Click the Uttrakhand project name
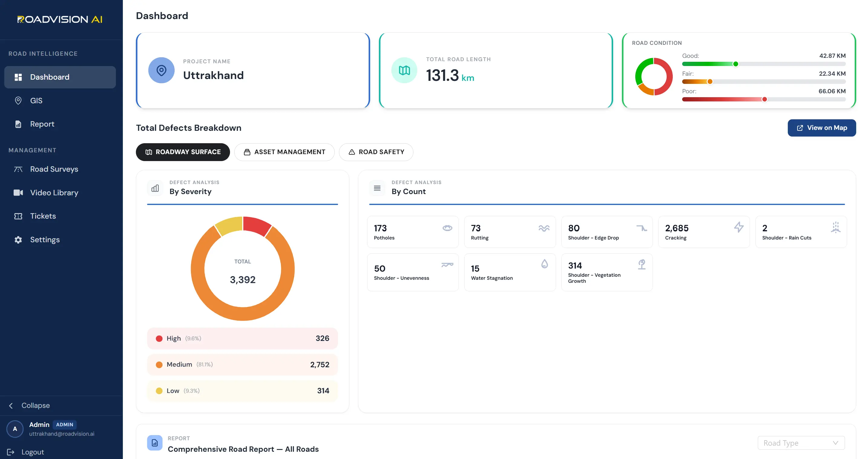Viewport: 868px width, 459px height. tap(213, 75)
